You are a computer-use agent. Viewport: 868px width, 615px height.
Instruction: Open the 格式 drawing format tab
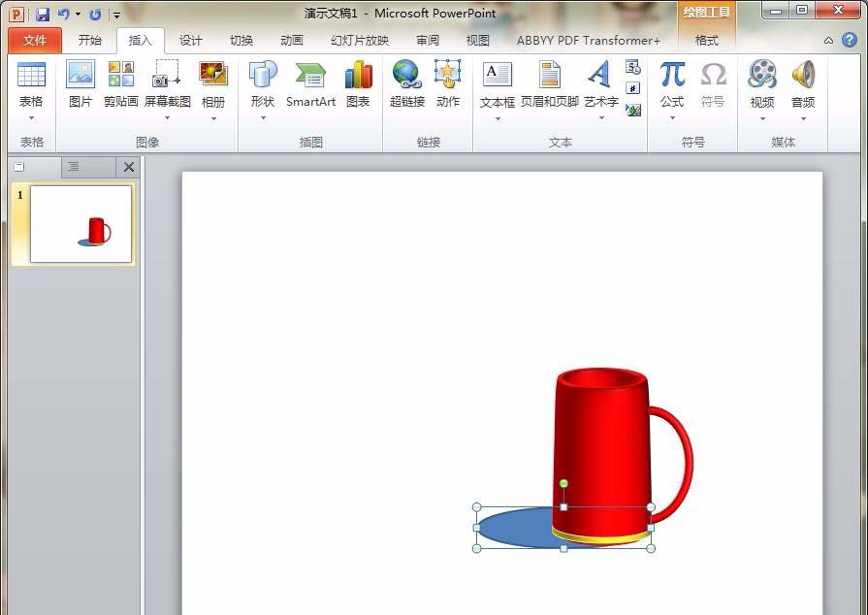[x=707, y=41]
